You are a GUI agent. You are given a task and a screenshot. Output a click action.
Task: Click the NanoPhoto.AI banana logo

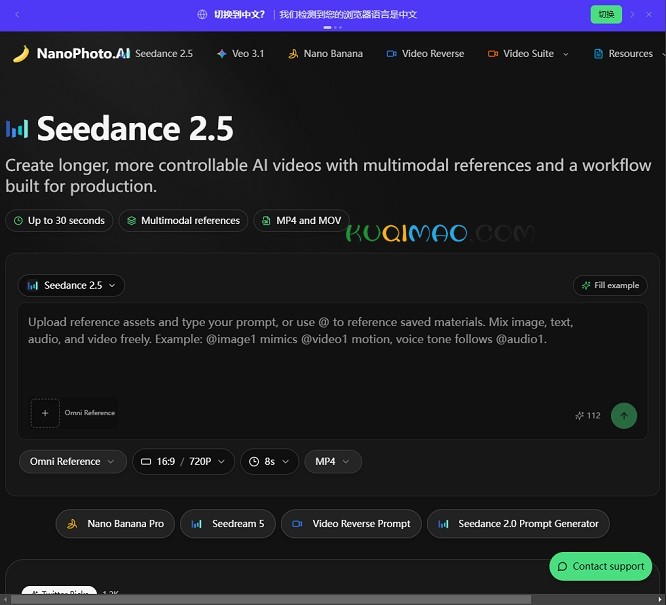pyautogui.click(x=21, y=54)
